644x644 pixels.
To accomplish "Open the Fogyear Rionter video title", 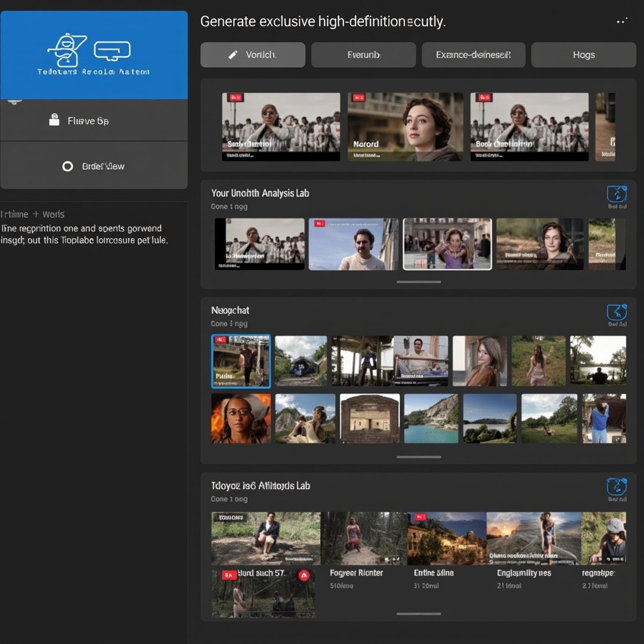I will point(356,573).
